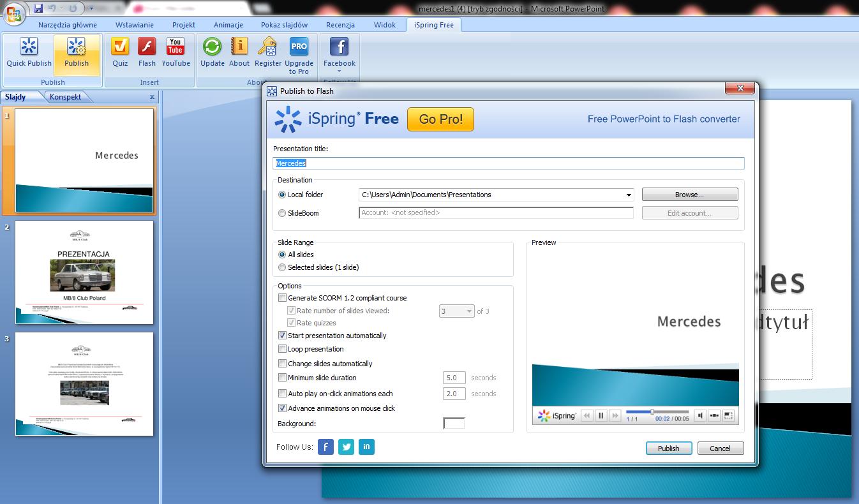This screenshot has height=504, width=859.
Task: Open the Pokaz slajdów ribbon tab
Action: point(284,25)
